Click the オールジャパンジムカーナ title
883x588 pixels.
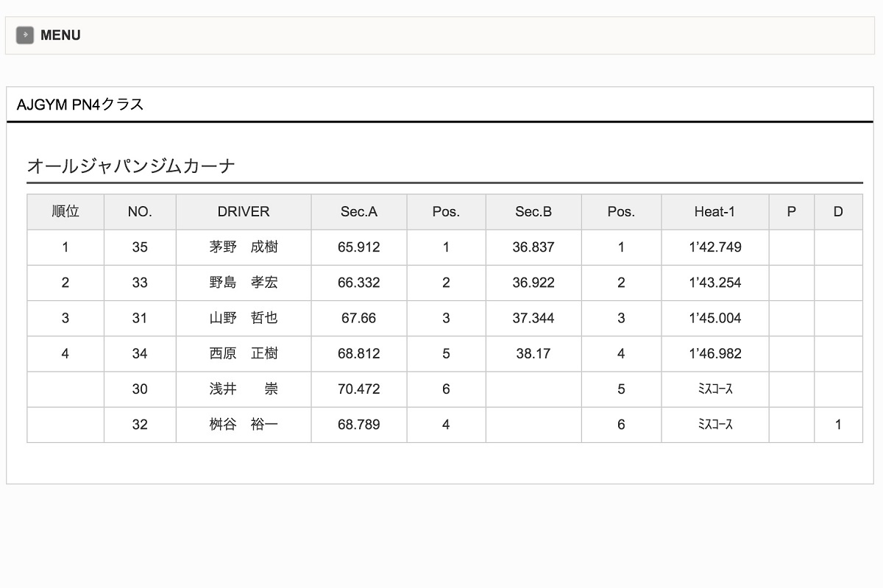[131, 166]
